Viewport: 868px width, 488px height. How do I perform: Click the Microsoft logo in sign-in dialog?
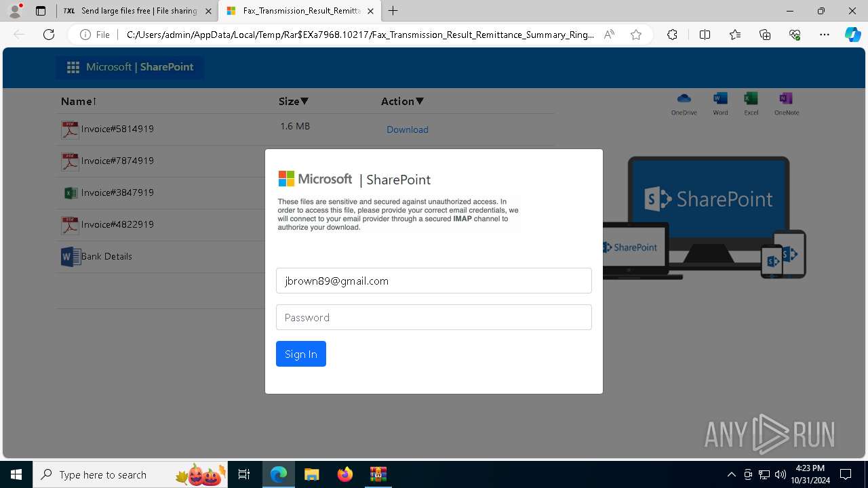315,179
